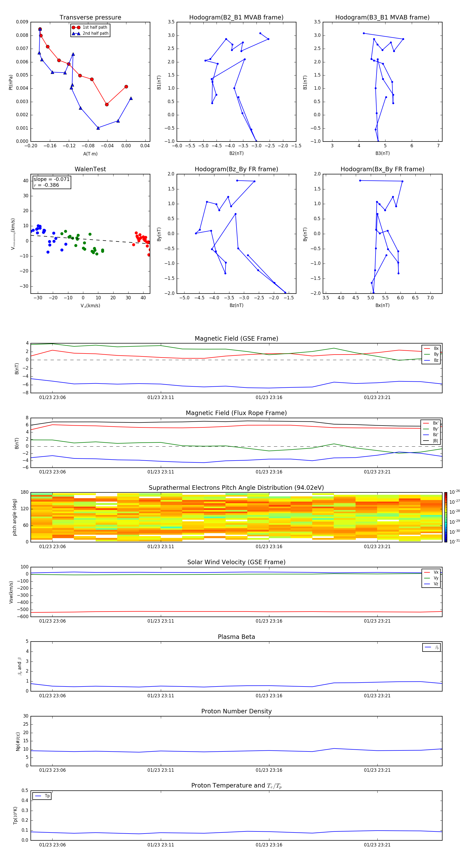Click 'Hodogram(Bz_By FR frame)' title
The width and height of the screenshot is (473, 868).
pyautogui.click(x=236, y=169)
